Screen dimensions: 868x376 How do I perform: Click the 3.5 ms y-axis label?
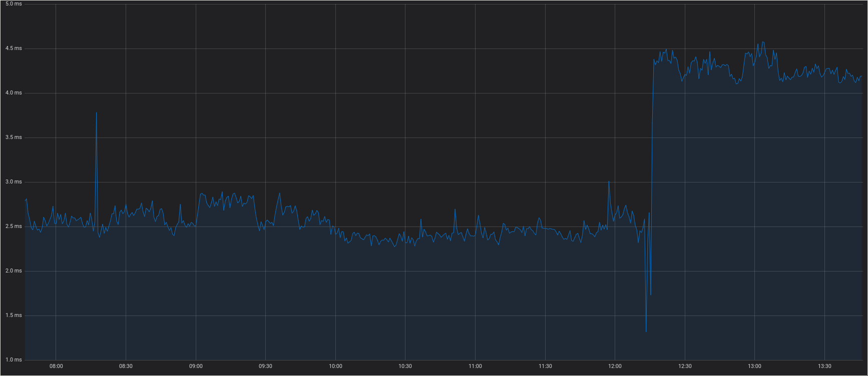[14, 137]
